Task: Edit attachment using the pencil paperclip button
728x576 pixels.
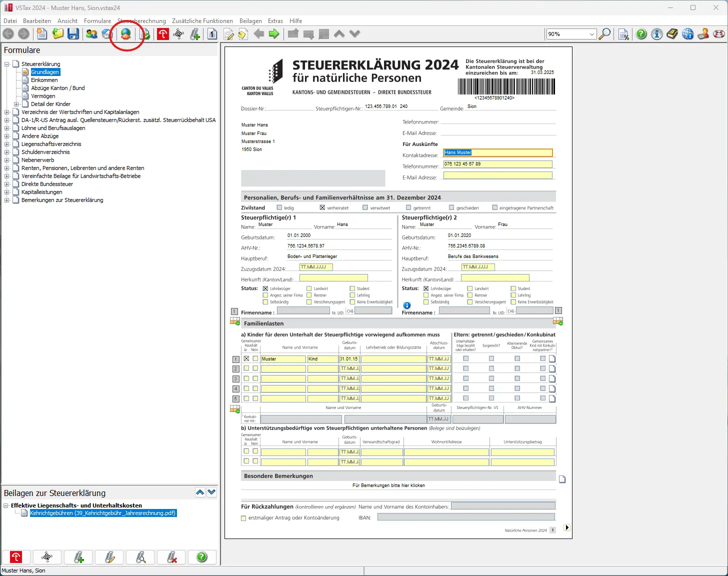Action: point(110,557)
